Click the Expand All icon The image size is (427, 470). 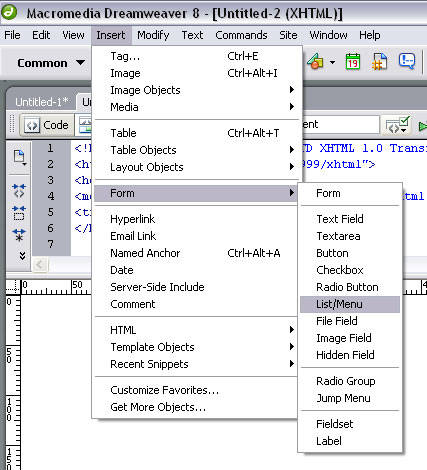tap(19, 235)
